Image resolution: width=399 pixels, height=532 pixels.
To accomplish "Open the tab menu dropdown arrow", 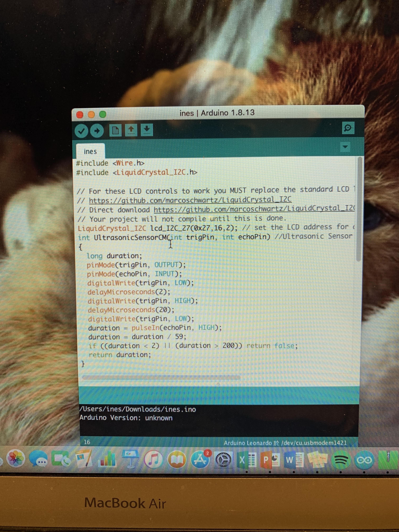I will [345, 147].
